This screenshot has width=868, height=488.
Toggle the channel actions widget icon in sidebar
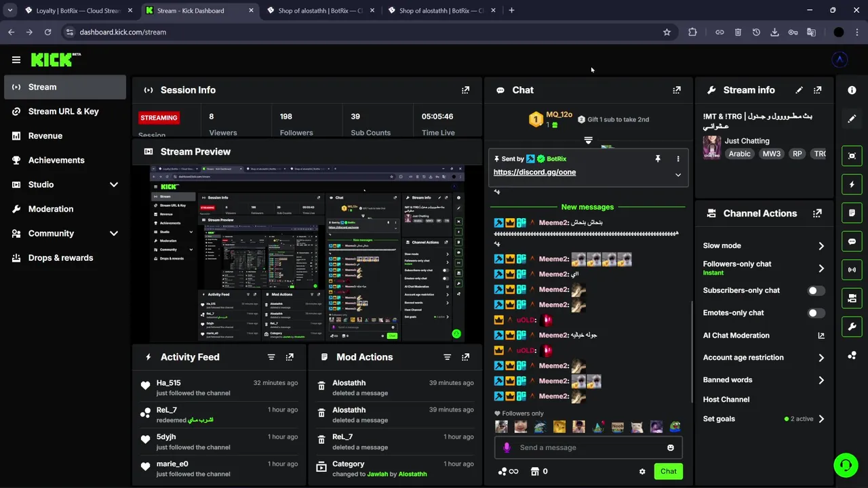tap(852, 298)
